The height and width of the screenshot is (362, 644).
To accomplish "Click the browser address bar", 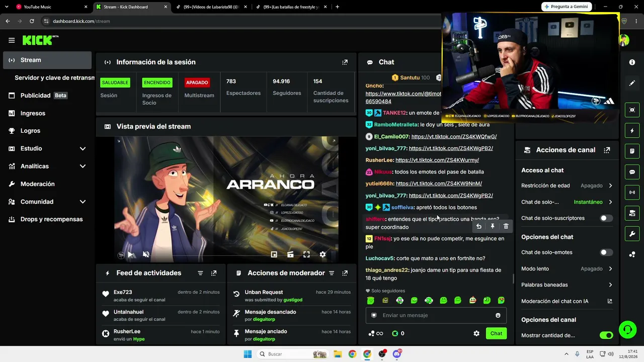I will pyautogui.click(x=242, y=21).
